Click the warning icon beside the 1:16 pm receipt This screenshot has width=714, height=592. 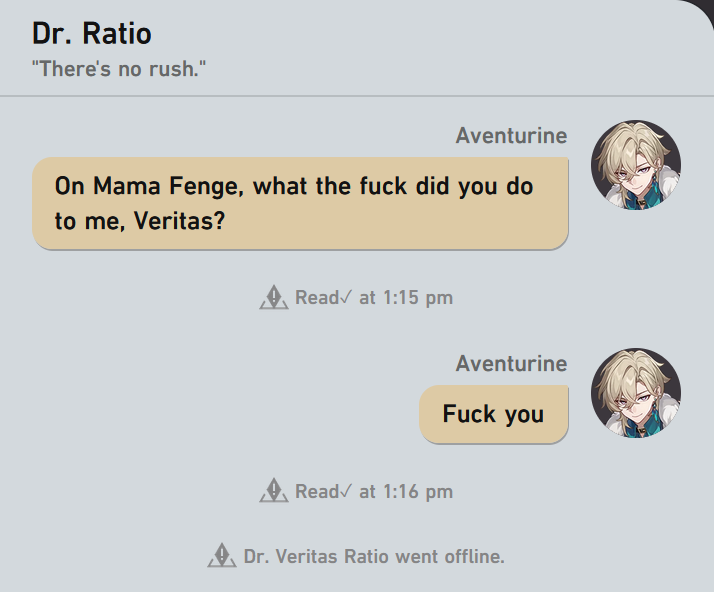pyautogui.click(x=274, y=491)
